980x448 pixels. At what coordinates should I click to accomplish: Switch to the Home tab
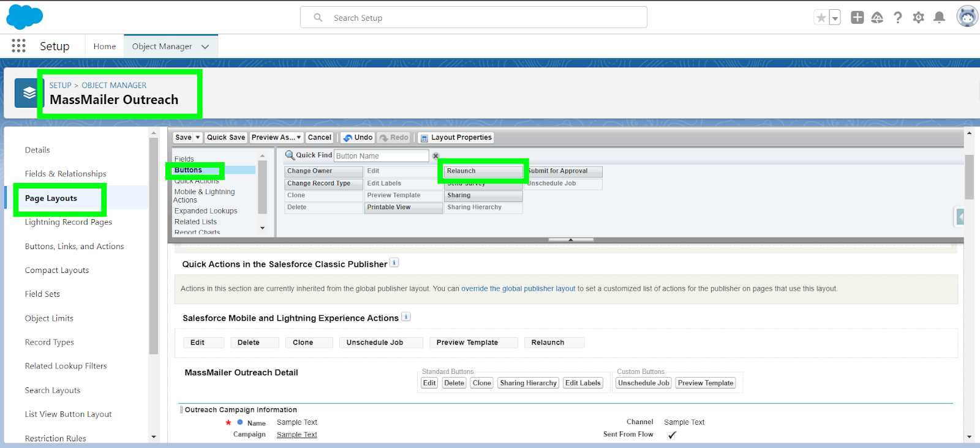coord(105,47)
